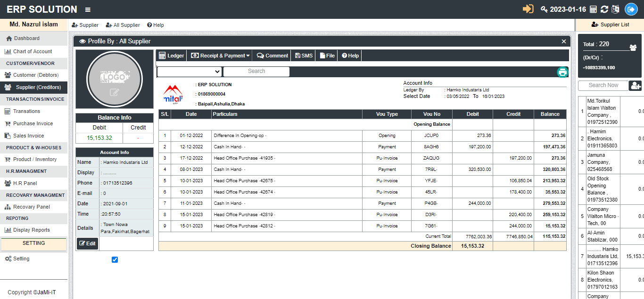Click the add supplier icon beside Search Now
The width and height of the screenshot is (644, 299).
coord(635,86)
